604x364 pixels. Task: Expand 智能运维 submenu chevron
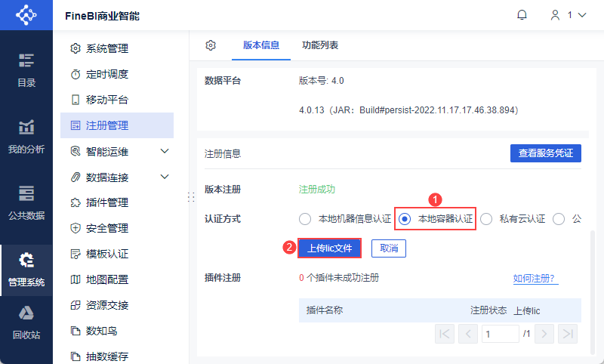pos(165,151)
